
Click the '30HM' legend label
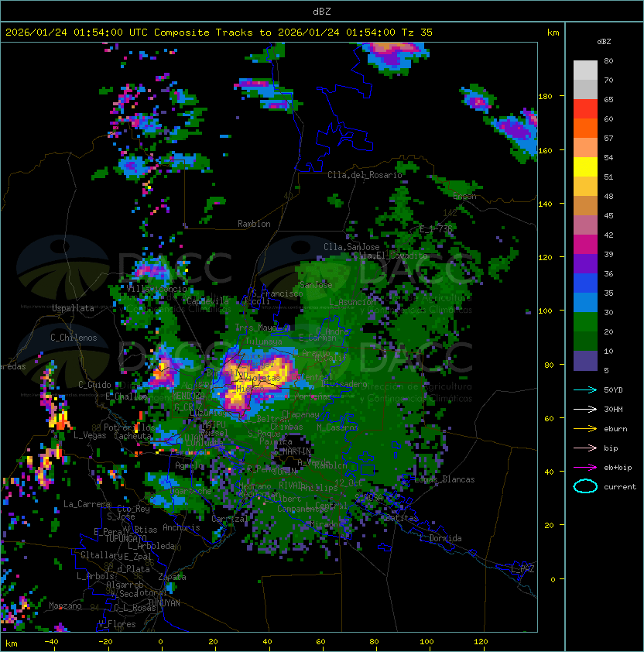613,409
